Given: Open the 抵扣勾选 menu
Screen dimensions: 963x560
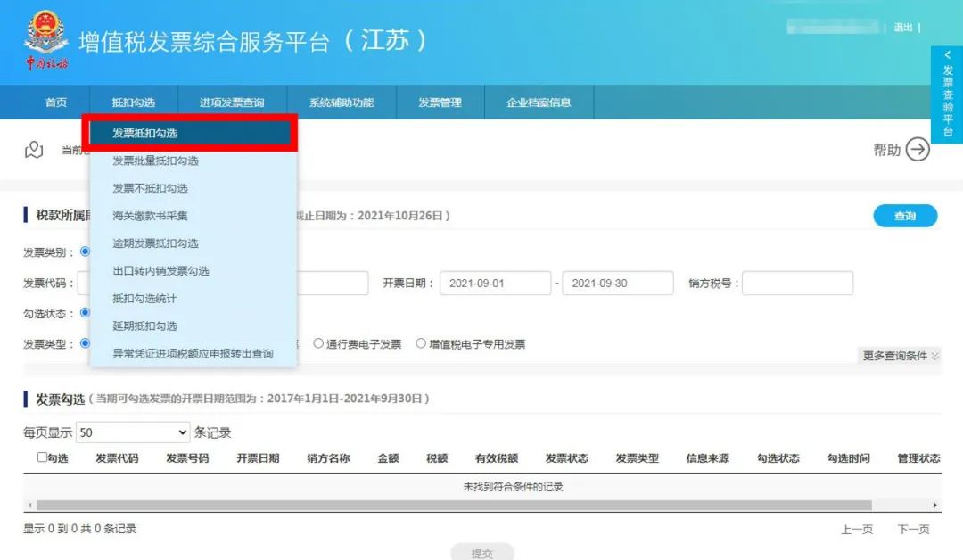Looking at the screenshot, I should point(133,103).
